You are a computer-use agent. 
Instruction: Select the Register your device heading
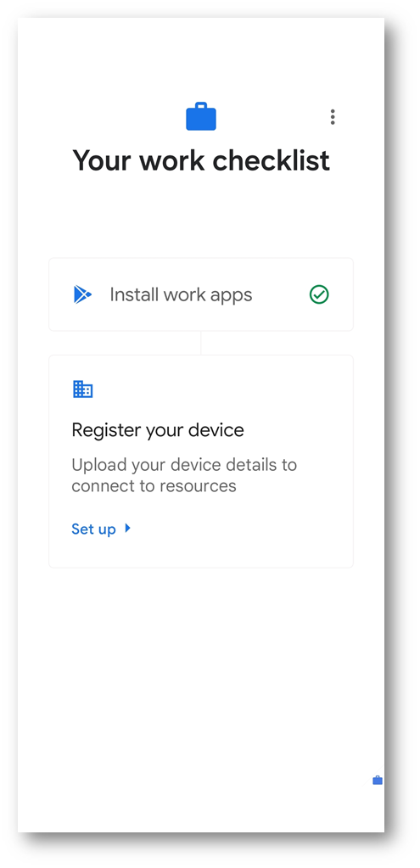tap(158, 430)
